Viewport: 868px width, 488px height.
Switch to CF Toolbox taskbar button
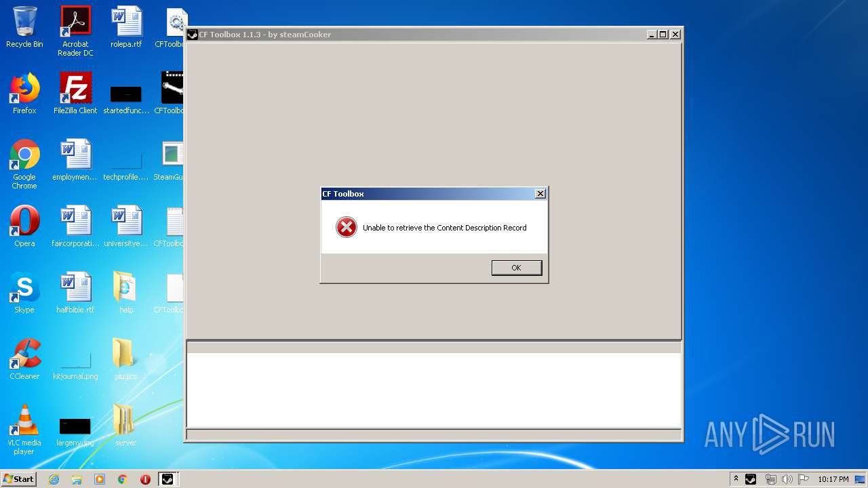168,479
